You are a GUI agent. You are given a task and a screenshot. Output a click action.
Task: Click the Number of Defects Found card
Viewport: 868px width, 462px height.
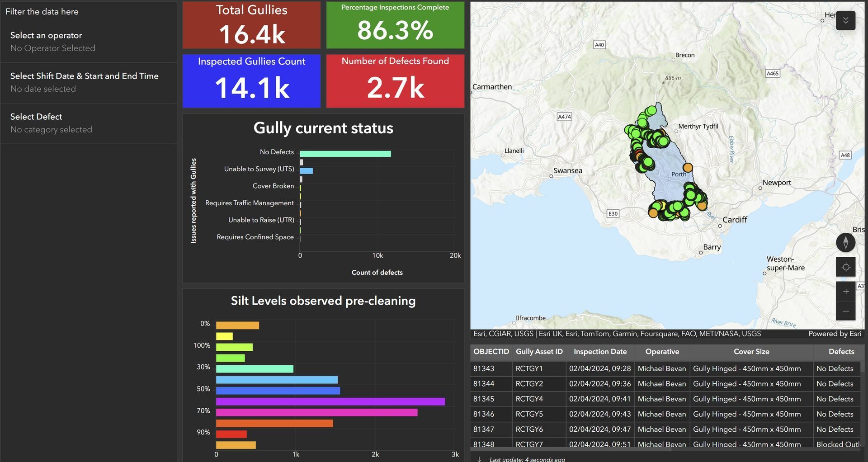click(x=395, y=81)
